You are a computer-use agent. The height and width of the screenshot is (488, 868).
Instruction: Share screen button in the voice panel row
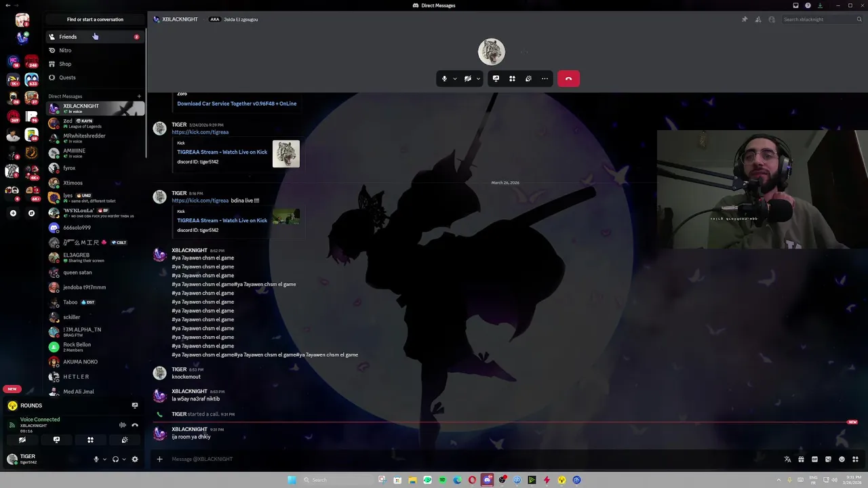tap(56, 440)
